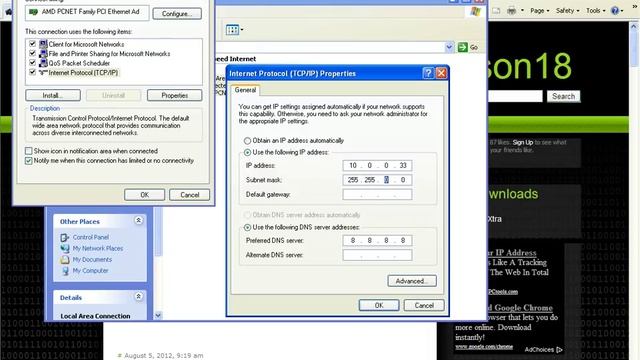
Task: Click the Preferred DNS server field
Action: tap(377, 240)
